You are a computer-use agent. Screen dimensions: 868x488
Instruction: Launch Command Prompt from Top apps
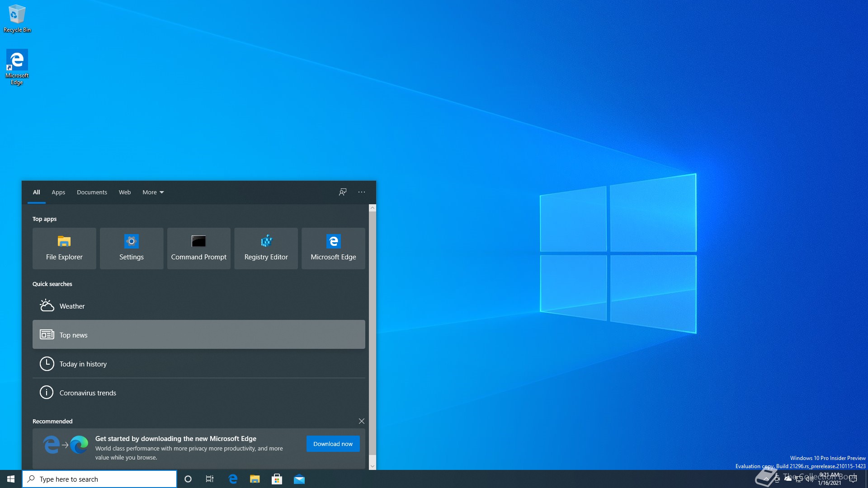[199, 249]
